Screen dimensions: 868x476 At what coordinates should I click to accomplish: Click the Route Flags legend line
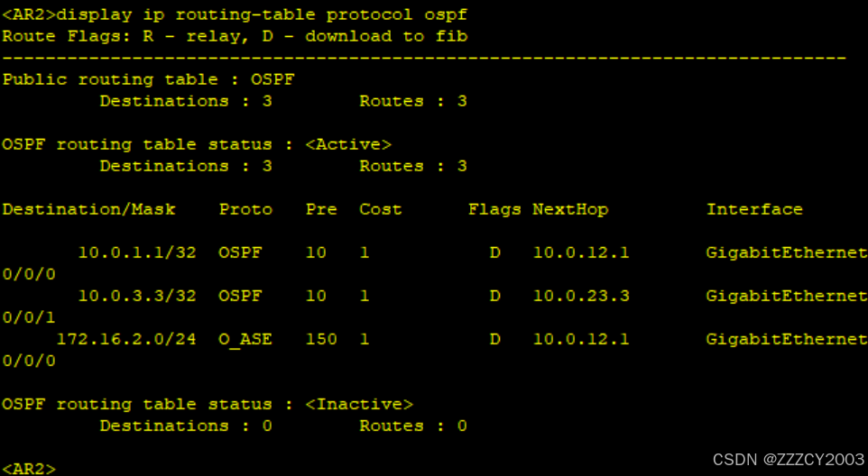point(235,36)
